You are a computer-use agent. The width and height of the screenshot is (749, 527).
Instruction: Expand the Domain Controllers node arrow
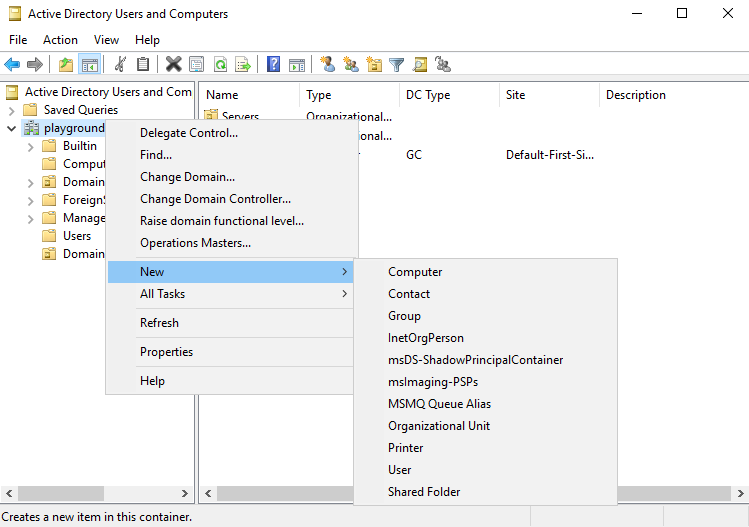[31, 183]
